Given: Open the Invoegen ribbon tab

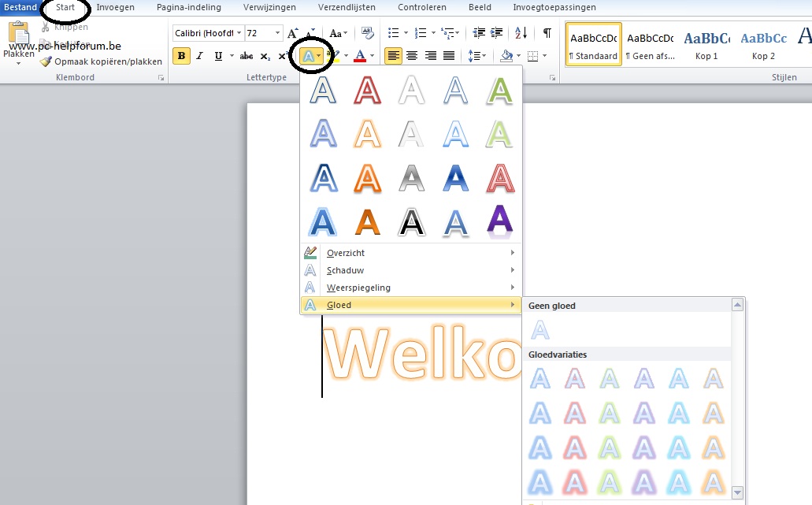Looking at the screenshot, I should tap(115, 7).
